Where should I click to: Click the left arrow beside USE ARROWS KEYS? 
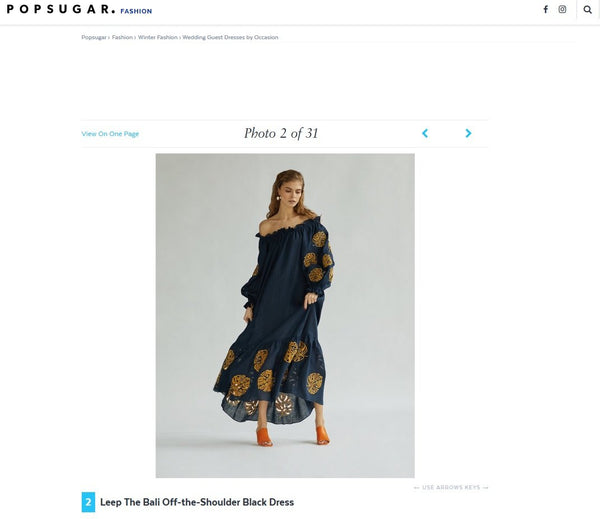[x=417, y=488]
